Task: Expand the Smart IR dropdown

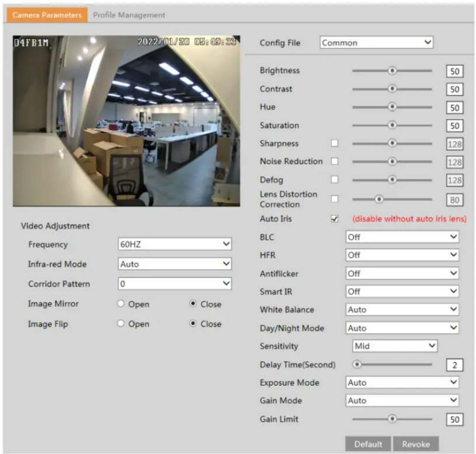Action: click(x=402, y=291)
